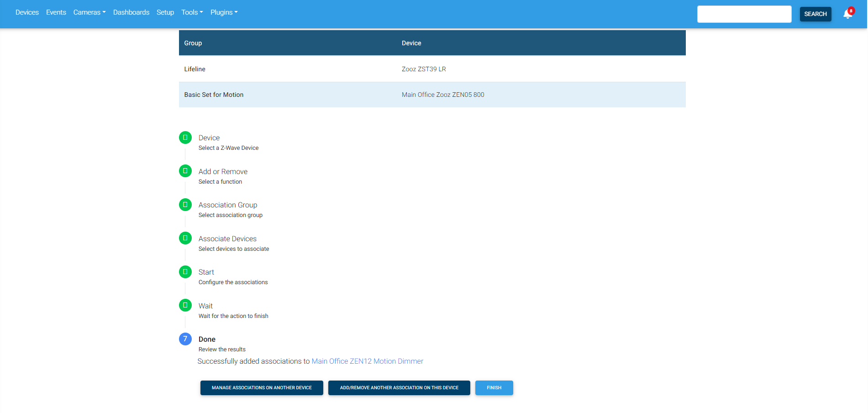Select Main Office Zooz ZEN05 800 cell
The width and height of the screenshot is (868, 413).
pyautogui.click(x=443, y=95)
